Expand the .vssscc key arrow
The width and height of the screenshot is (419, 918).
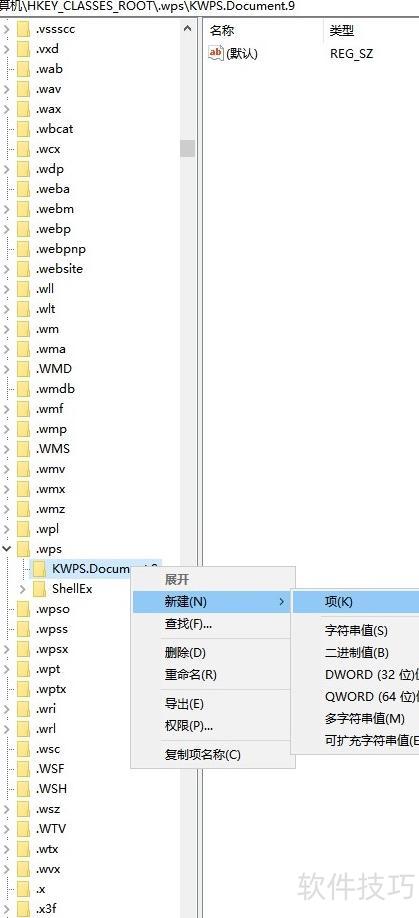(7, 29)
